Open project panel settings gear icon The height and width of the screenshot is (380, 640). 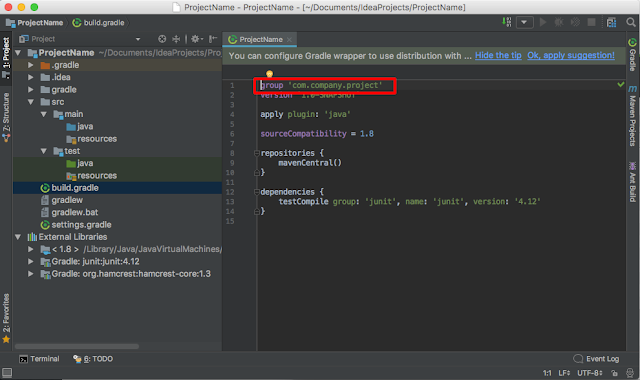(x=196, y=39)
